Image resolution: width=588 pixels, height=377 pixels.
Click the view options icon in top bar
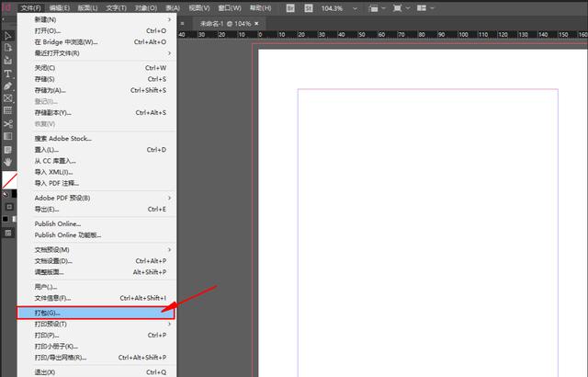pos(376,8)
